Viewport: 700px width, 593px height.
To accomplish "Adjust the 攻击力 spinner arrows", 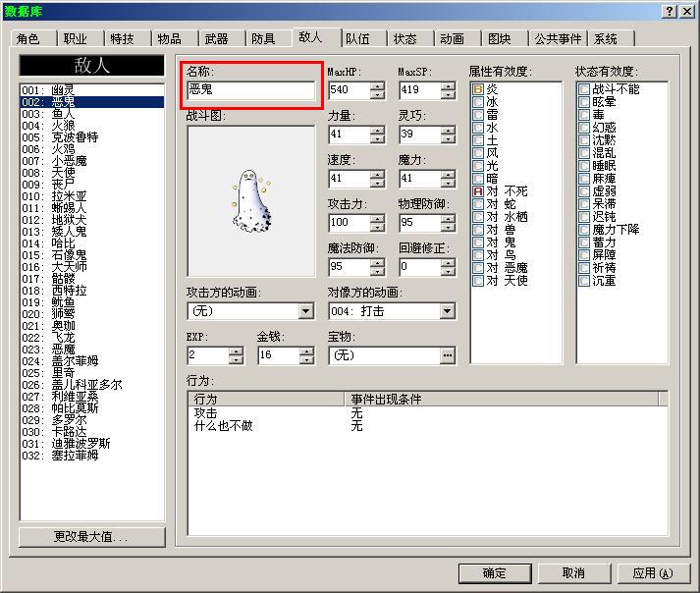I will coord(378,223).
